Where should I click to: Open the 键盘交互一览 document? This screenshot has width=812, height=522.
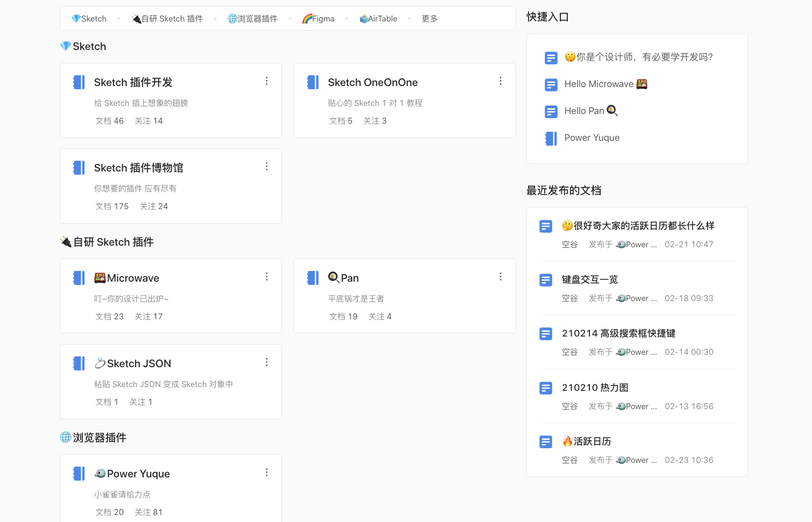(590, 280)
